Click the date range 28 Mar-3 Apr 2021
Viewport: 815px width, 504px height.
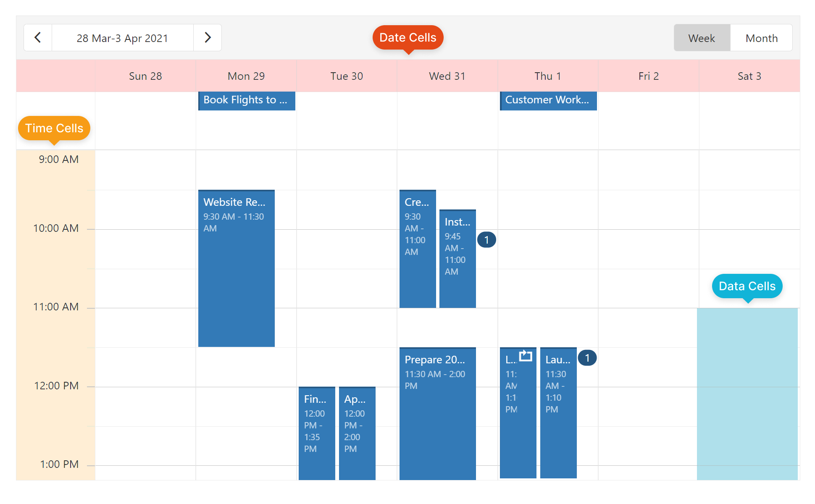pyautogui.click(x=123, y=38)
